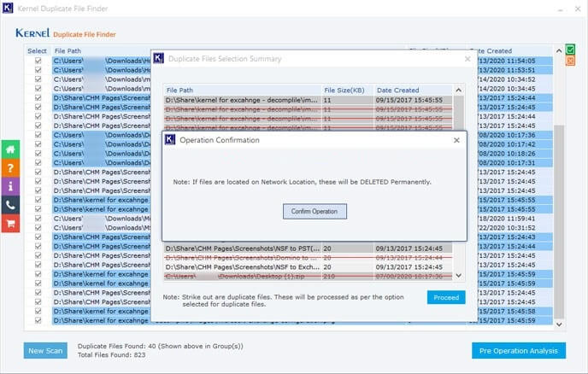Screen dimensions: 588x374
Task: Open the shopping cart Buy icon
Action: tap(10, 224)
